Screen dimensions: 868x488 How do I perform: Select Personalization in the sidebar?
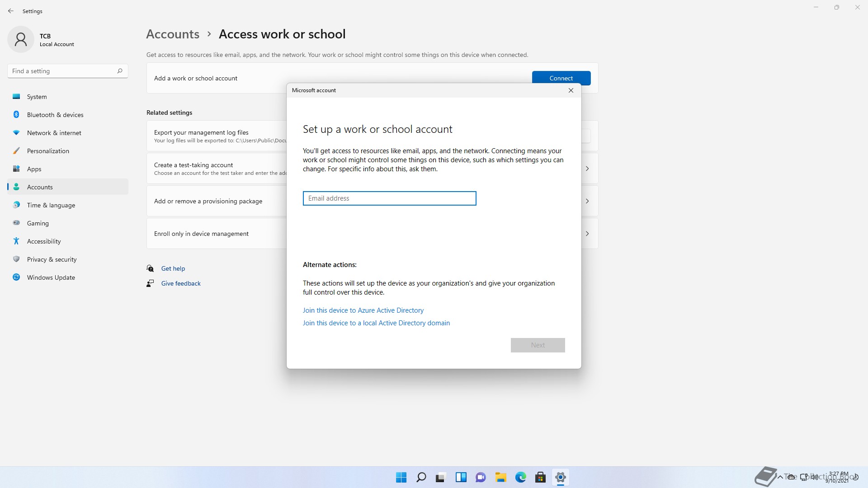(68, 151)
